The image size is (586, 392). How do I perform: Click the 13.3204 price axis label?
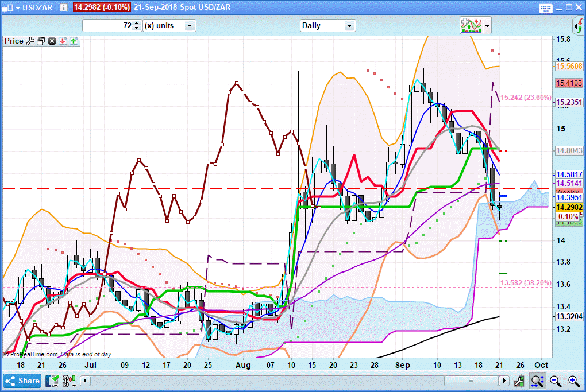coord(569,317)
